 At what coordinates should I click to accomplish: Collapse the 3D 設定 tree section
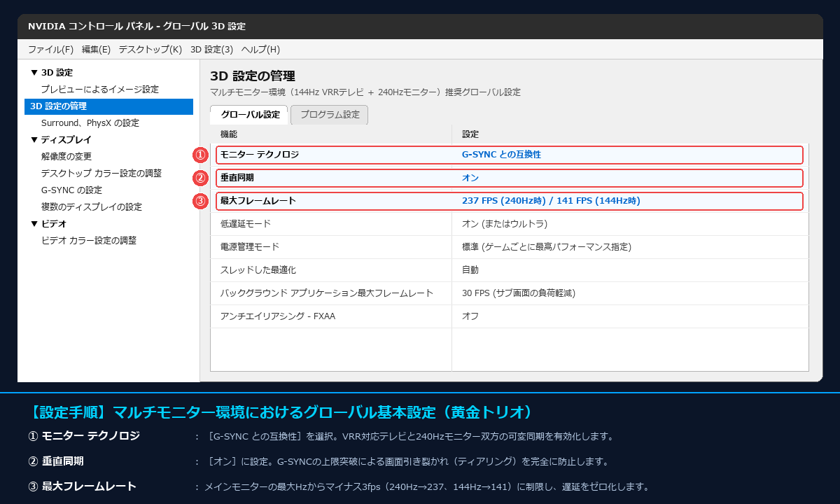(34, 73)
